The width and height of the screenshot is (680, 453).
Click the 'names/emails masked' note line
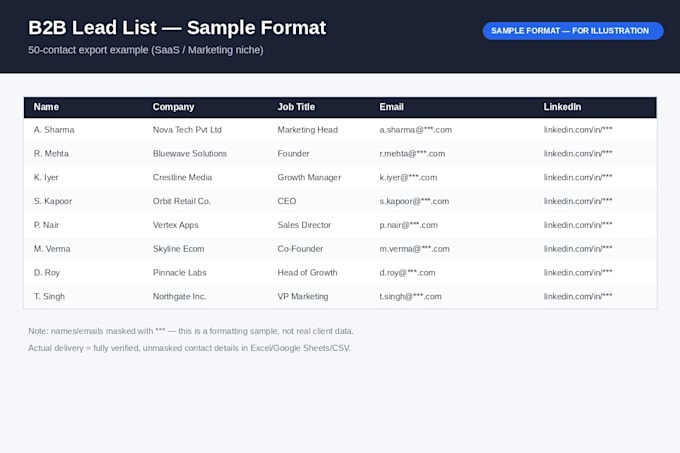tap(191, 331)
